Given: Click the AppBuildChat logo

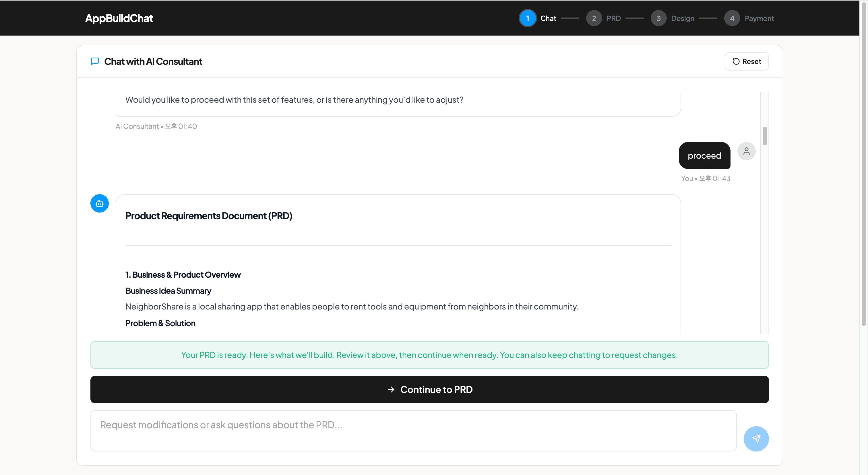Looking at the screenshot, I should (x=119, y=18).
